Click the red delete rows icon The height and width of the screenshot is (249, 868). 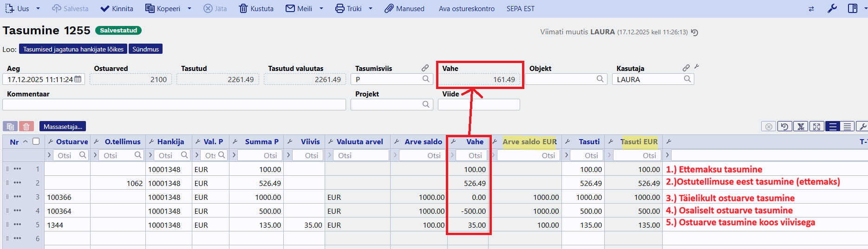(x=26, y=127)
